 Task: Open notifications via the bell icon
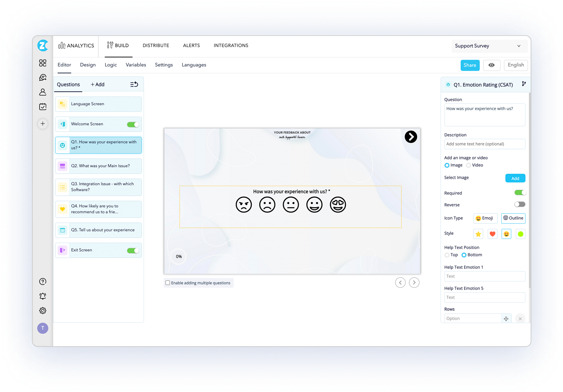[x=43, y=296]
